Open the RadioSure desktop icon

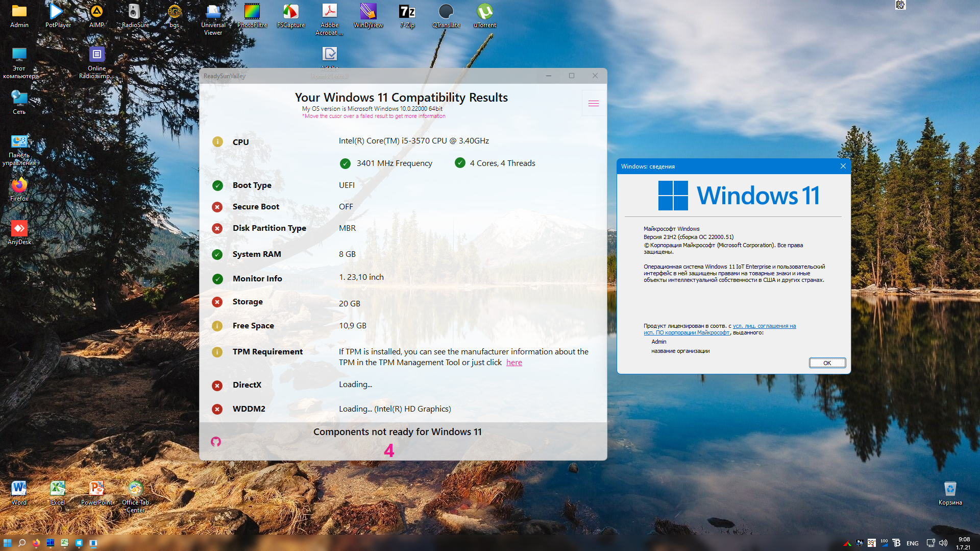click(x=135, y=15)
